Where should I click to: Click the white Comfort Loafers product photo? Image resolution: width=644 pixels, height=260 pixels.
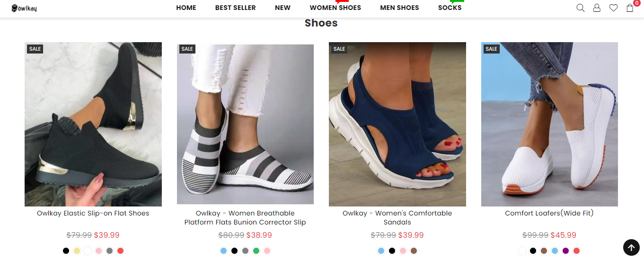[x=549, y=124]
